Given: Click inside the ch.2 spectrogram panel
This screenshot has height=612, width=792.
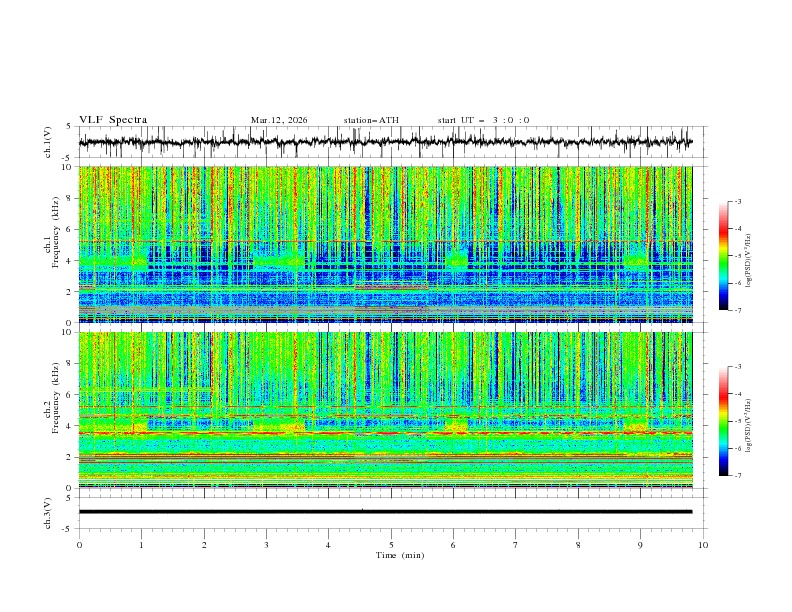Looking at the screenshot, I should 385,410.
